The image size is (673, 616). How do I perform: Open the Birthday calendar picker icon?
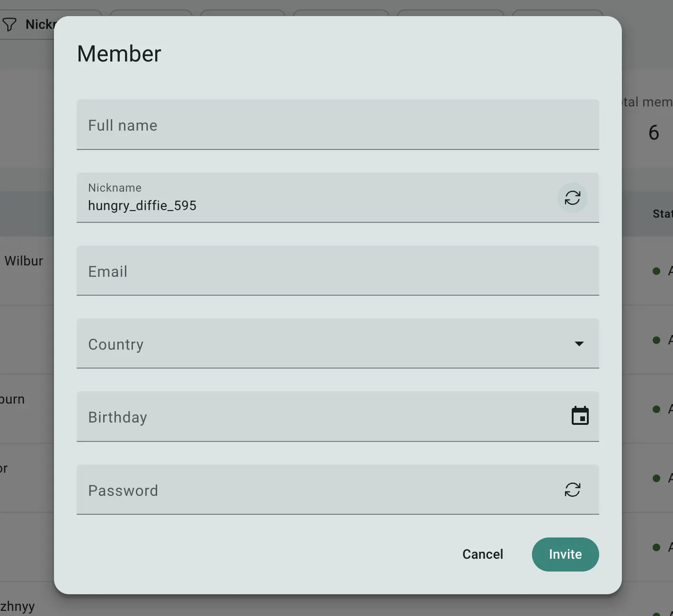[x=581, y=415]
